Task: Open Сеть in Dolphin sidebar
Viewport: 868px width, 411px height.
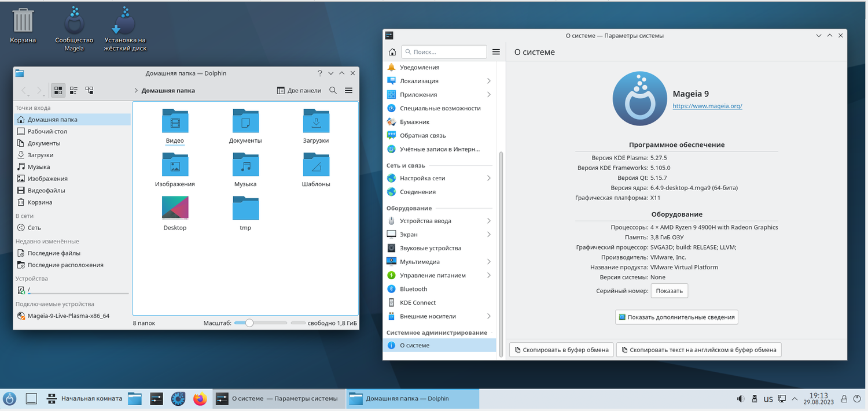Action: point(72,228)
